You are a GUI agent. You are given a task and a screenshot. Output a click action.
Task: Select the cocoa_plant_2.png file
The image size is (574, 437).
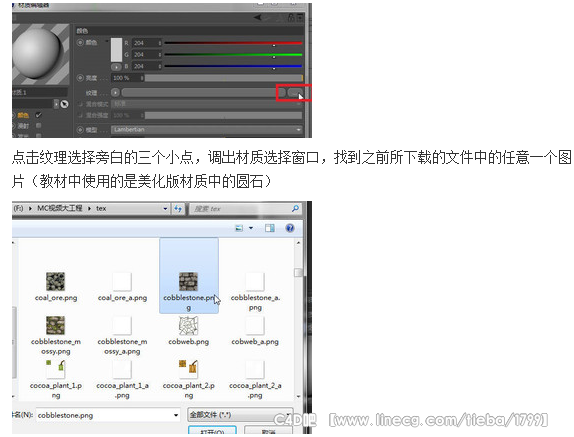189,380
